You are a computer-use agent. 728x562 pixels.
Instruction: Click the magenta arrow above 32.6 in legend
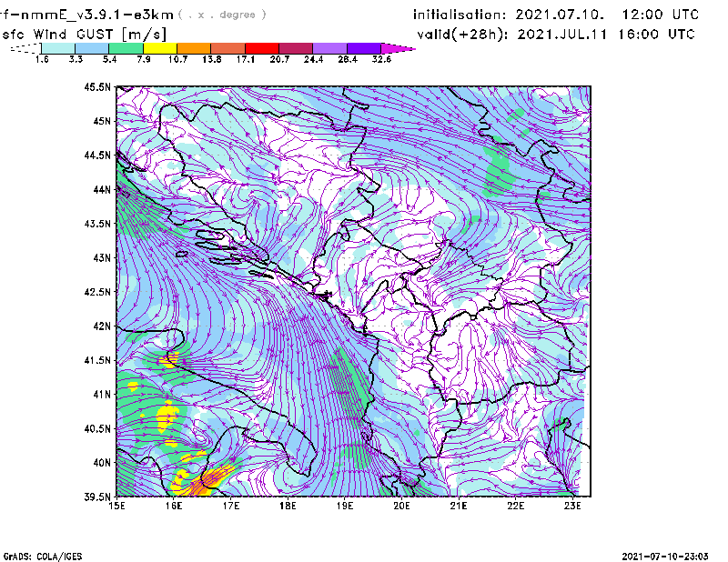pyautogui.click(x=398, y=48)
